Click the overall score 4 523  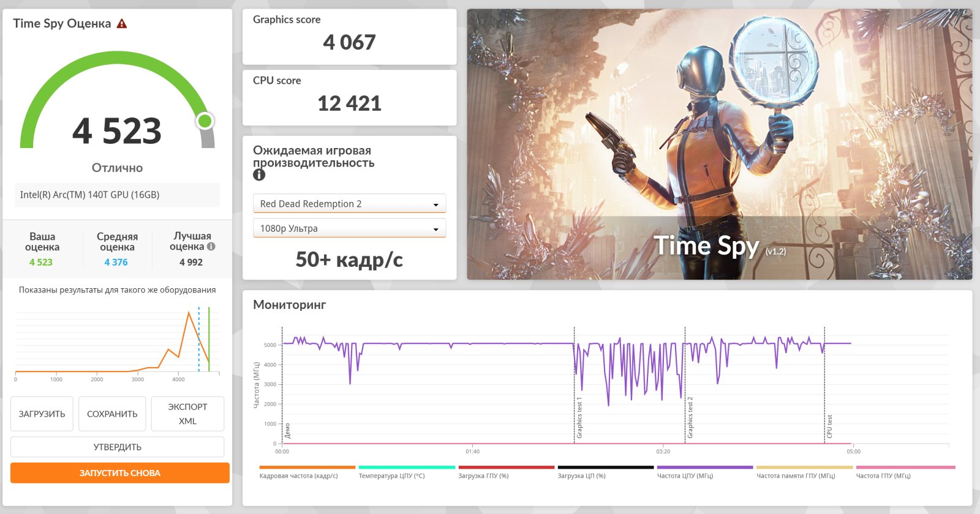(117, 131)
